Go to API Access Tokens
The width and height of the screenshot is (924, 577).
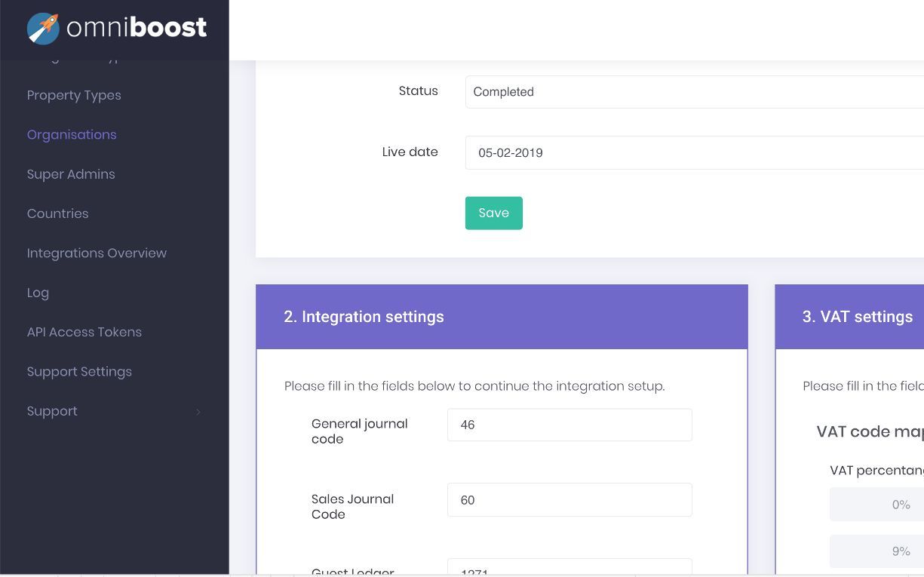pos(84,332)
